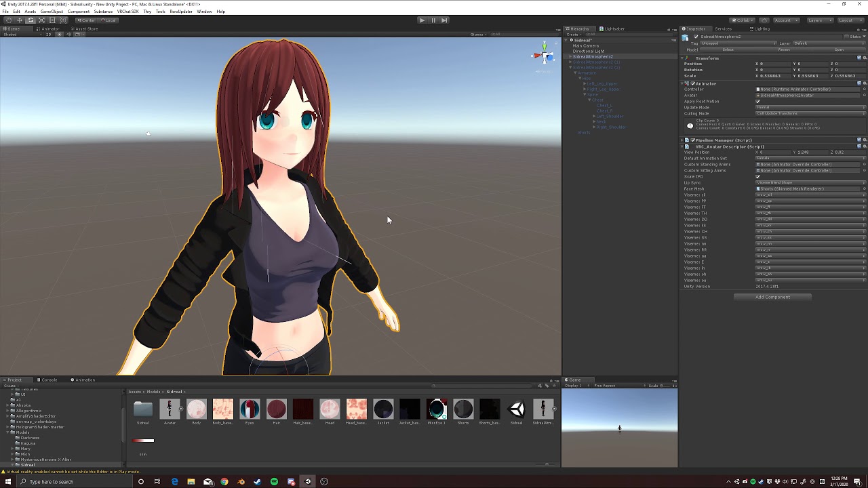Click the model Revert button
The width and height of the screenshot is (868, 488).
pyautogui.click(x=784, y=49)
